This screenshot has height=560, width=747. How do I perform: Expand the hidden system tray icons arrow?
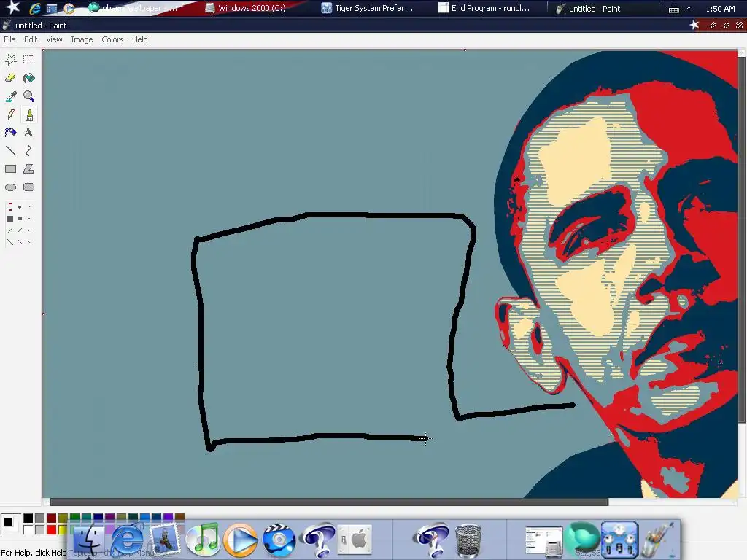(689, 9)
